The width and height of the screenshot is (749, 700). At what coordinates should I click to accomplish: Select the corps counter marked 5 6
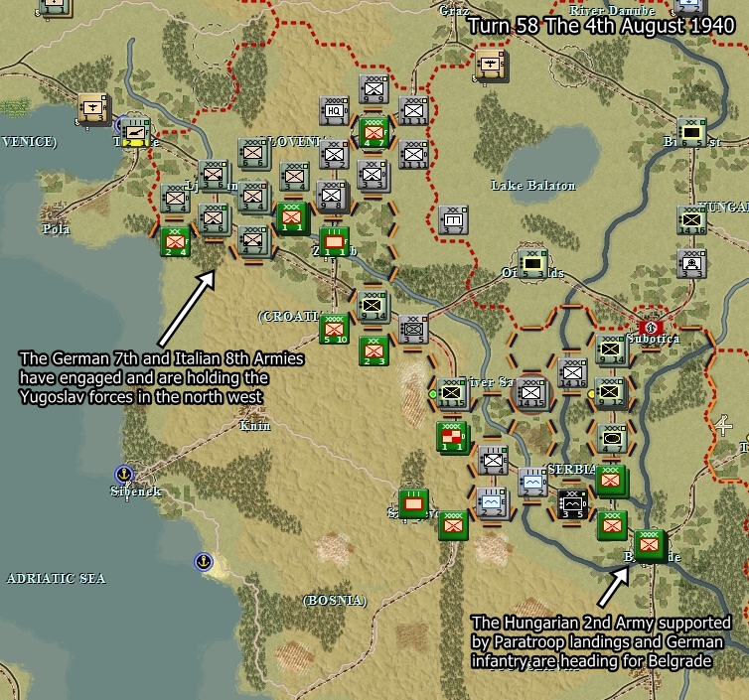tap(213, 218)
